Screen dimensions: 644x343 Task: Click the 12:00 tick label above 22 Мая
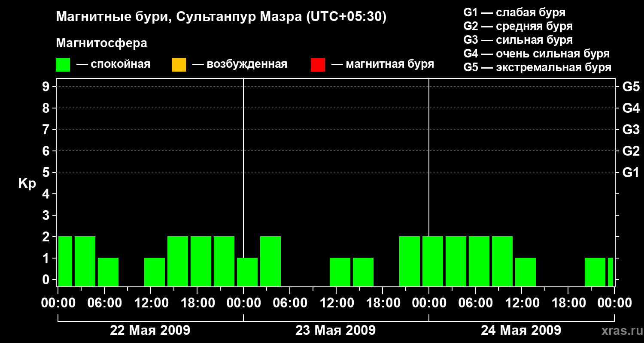[x=151, y=303]
